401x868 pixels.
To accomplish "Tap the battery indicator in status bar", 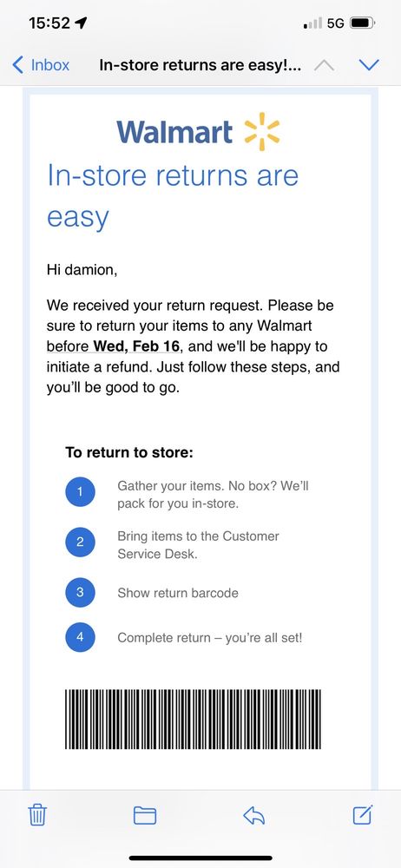I will click(x=364, y=23).
